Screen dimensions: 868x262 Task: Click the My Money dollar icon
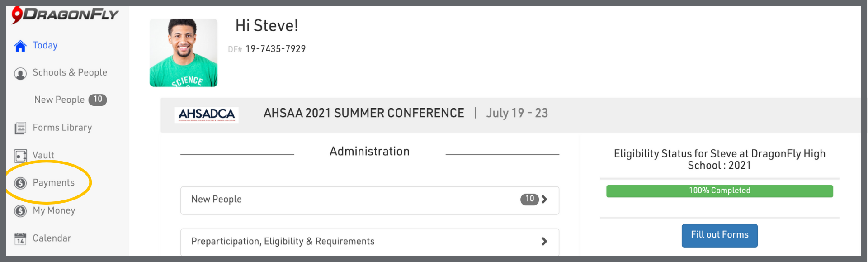point(20,211)
